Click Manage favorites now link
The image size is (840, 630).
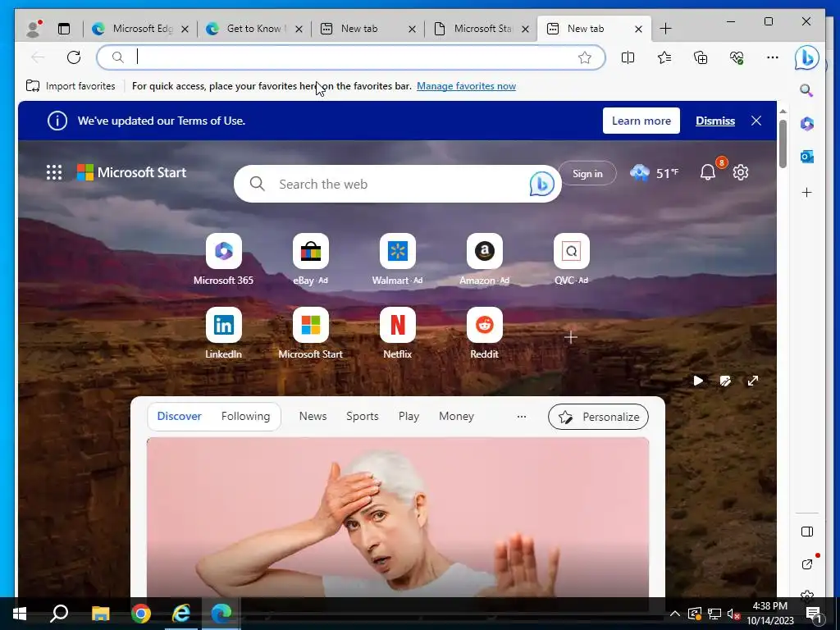pos(466,86)
